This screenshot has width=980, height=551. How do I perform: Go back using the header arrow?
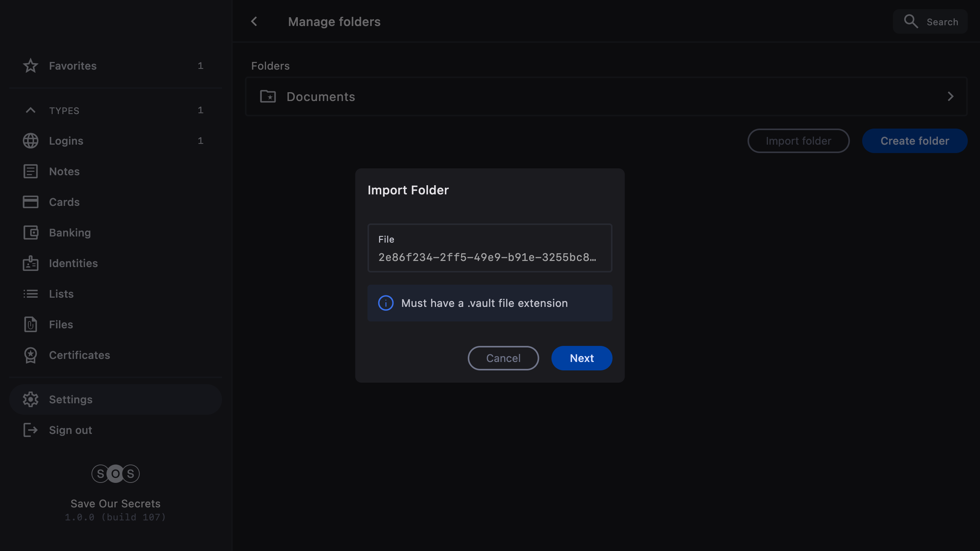tap(254, 21)
